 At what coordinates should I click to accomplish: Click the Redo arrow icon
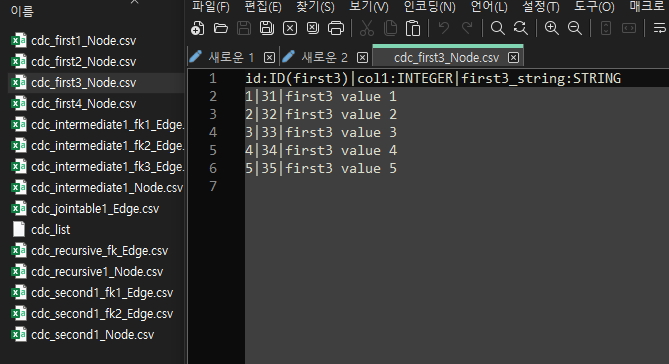[467, 28]
